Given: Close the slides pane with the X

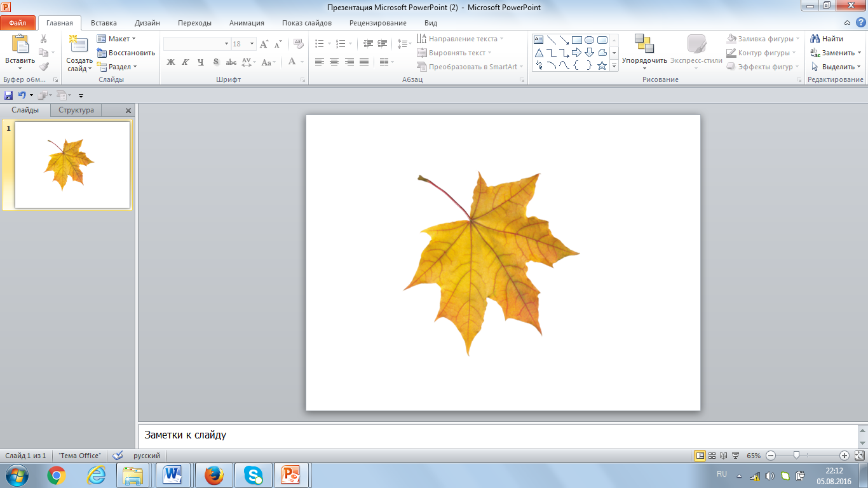Looking at the screenshot, I should click(x=128, y=111).
